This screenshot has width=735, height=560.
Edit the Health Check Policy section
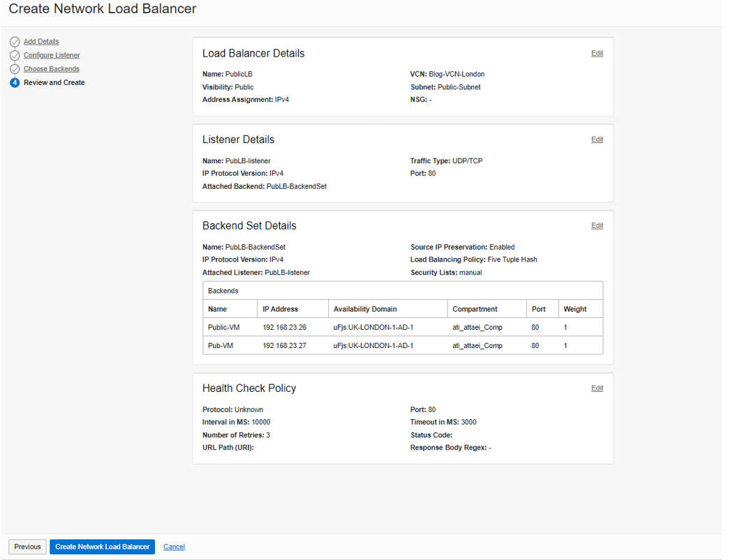(597, 388)
